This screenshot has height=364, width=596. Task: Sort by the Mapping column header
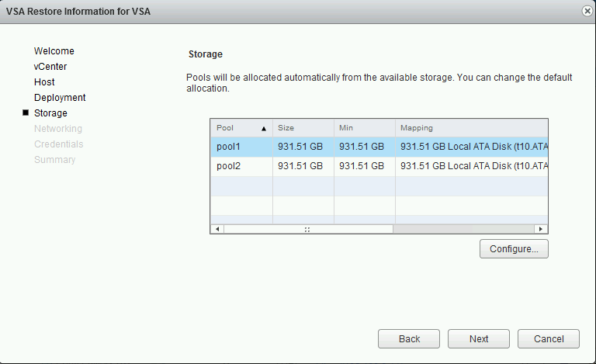pyautogui.click(x=472, y=128)
